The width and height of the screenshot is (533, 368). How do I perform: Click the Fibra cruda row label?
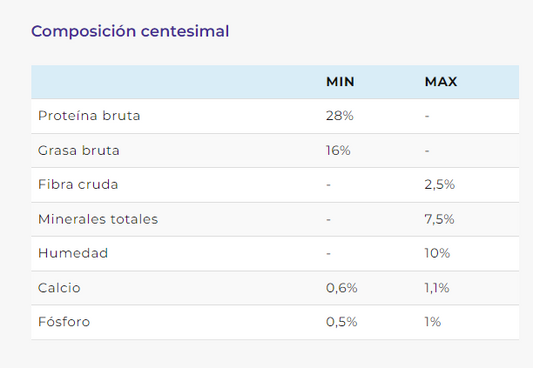tap(78, 185)
